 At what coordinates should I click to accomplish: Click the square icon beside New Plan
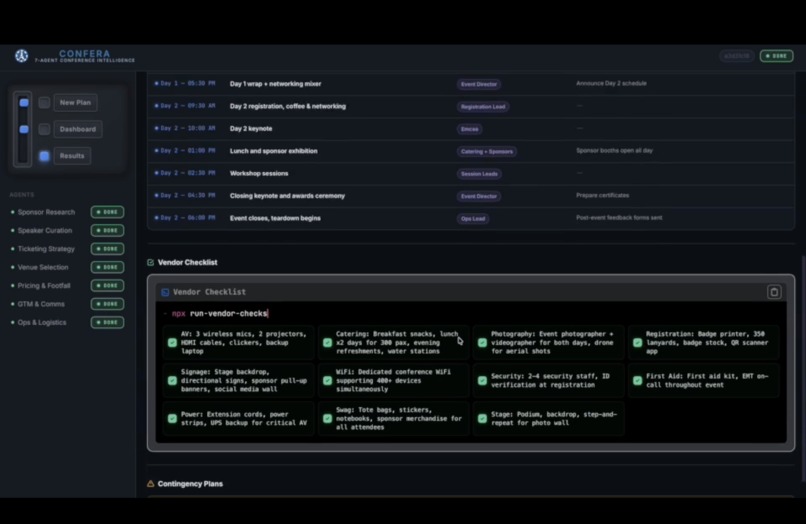44,103
